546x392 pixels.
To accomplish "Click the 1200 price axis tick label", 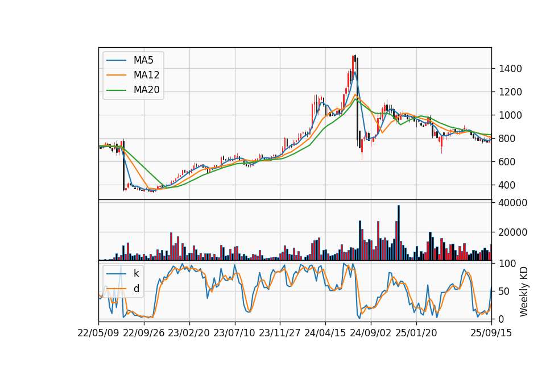I will pos(510,92).
